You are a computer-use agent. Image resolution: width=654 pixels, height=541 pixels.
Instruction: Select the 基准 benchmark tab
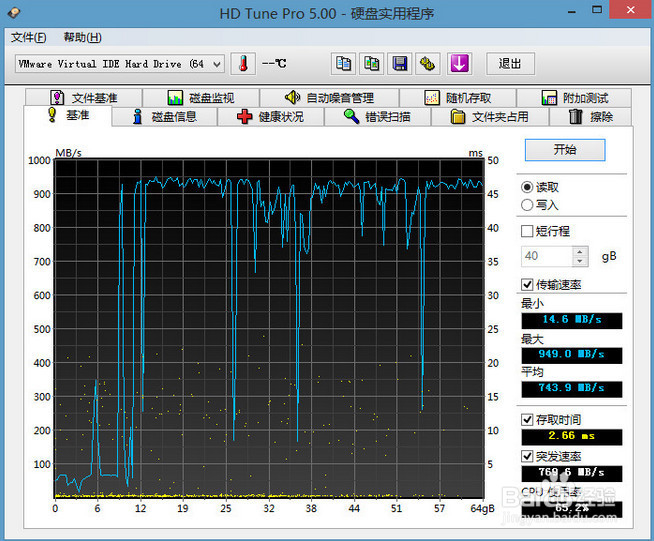tap(68, 115)
